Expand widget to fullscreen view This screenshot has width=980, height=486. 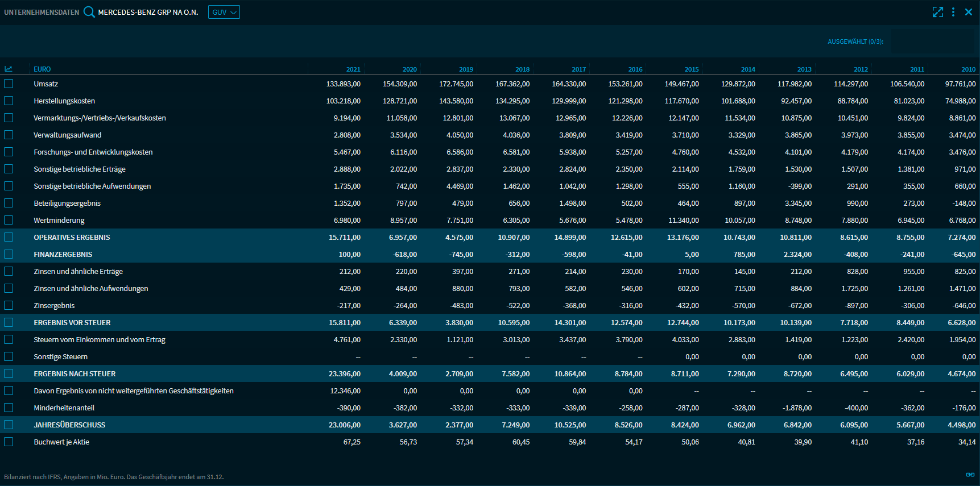(937, 12)
